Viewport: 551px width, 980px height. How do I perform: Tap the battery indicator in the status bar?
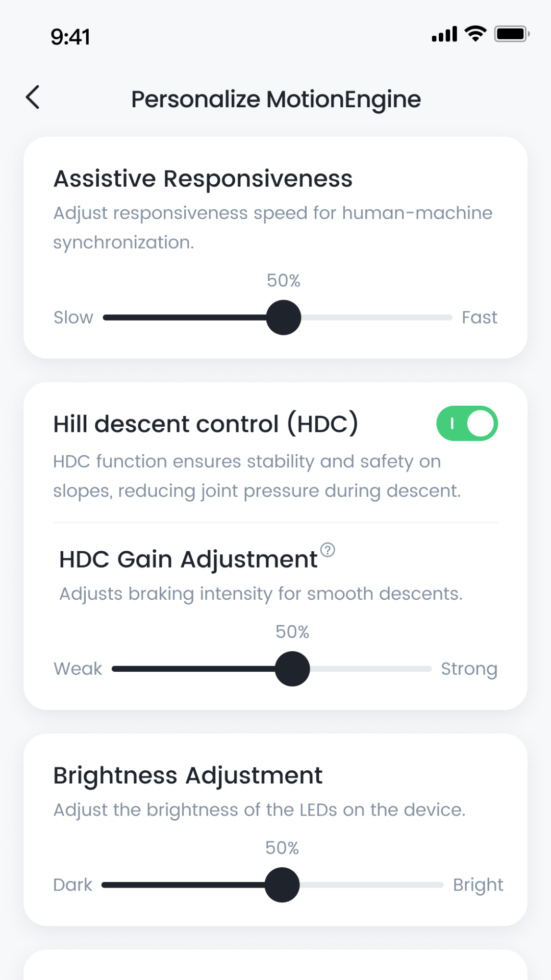tap(511, 33)
